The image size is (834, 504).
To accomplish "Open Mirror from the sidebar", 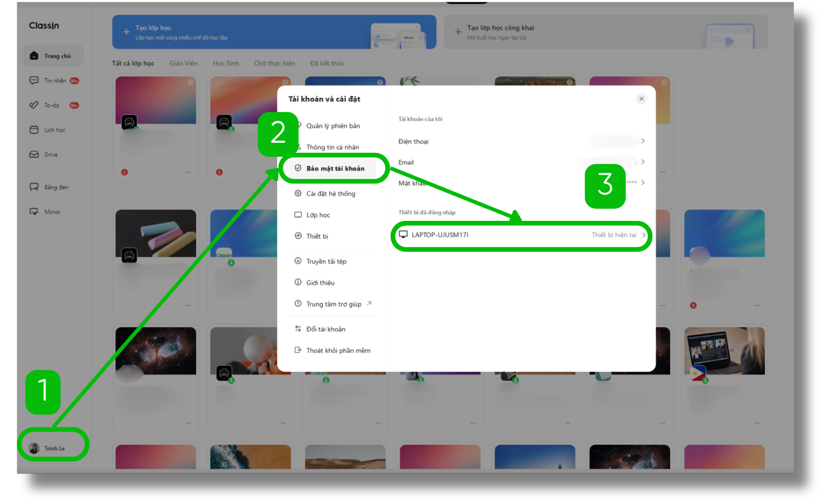I will click(x=52, y=212).
